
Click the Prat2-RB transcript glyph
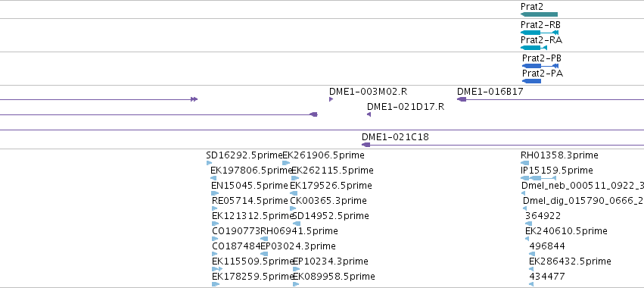[x=540, y=33]
